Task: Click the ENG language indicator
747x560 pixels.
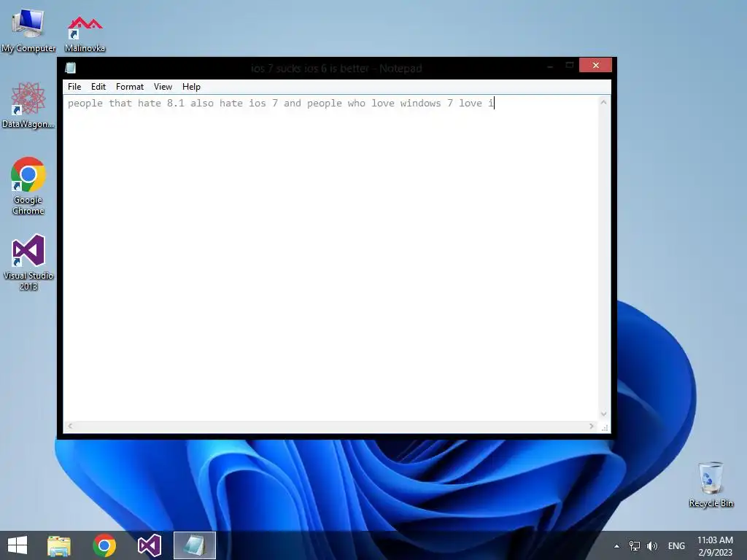Action: 676,545
